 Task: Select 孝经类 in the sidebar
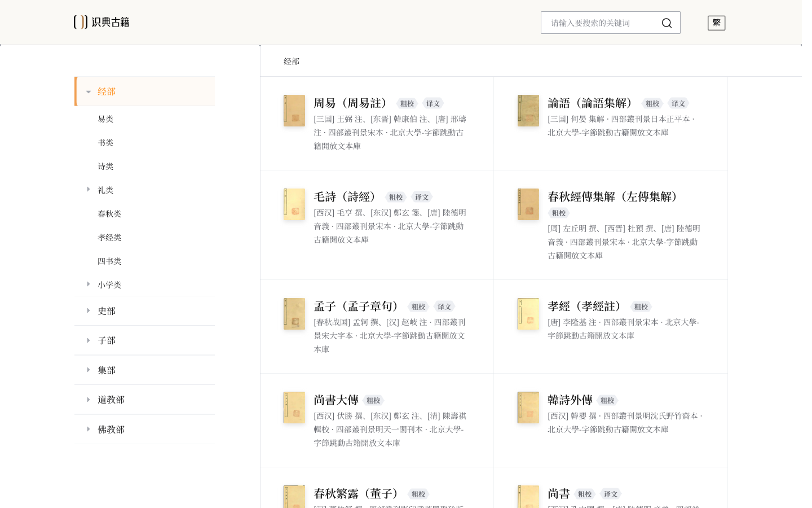point(109,238)
